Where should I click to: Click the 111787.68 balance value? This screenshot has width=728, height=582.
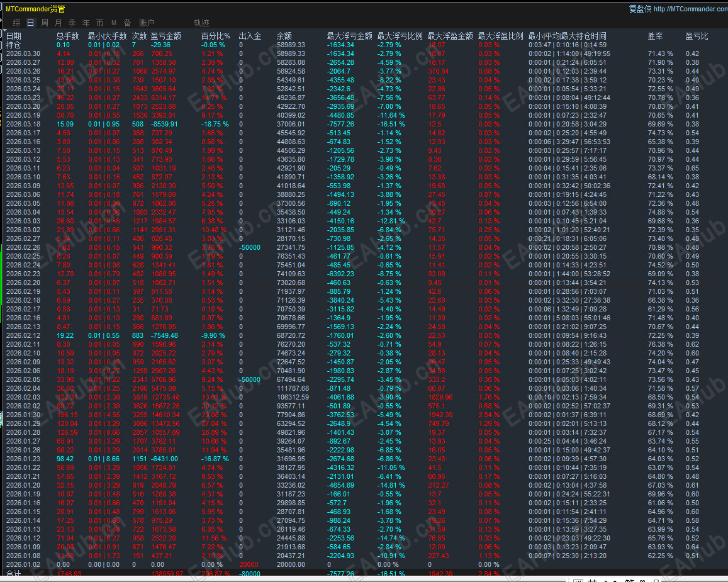pos(293,388)
